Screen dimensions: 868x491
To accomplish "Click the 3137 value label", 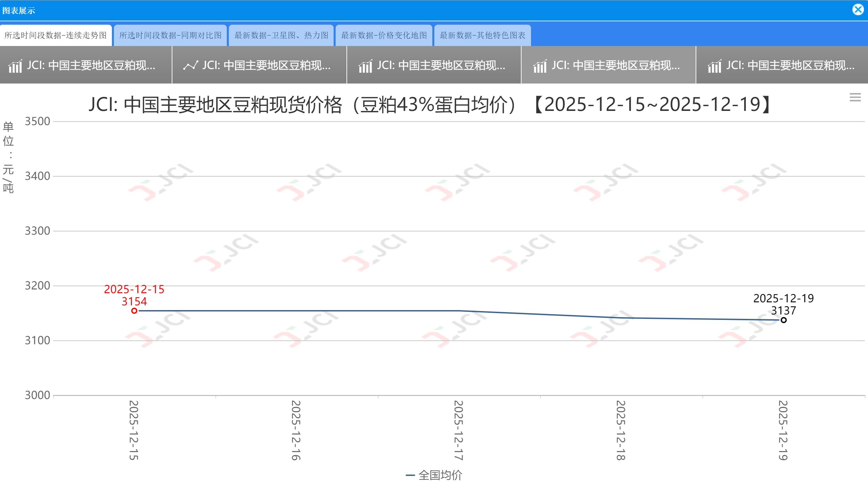I will coord(783,310).
